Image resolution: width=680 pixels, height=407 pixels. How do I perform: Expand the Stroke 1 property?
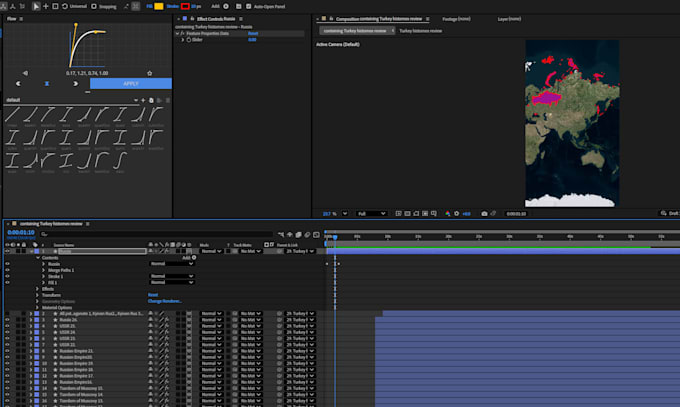click(43, 276)
